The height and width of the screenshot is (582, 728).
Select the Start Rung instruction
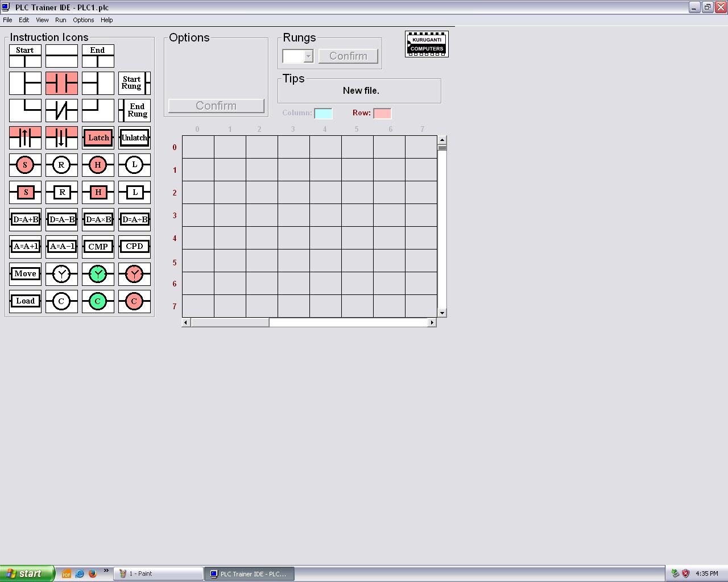tap(134, 83)
